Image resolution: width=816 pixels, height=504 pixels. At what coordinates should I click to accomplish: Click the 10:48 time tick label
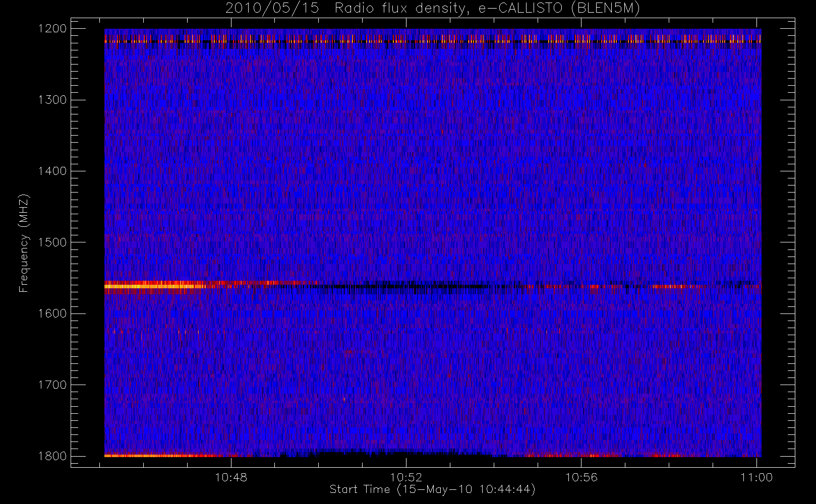point(231,477)
